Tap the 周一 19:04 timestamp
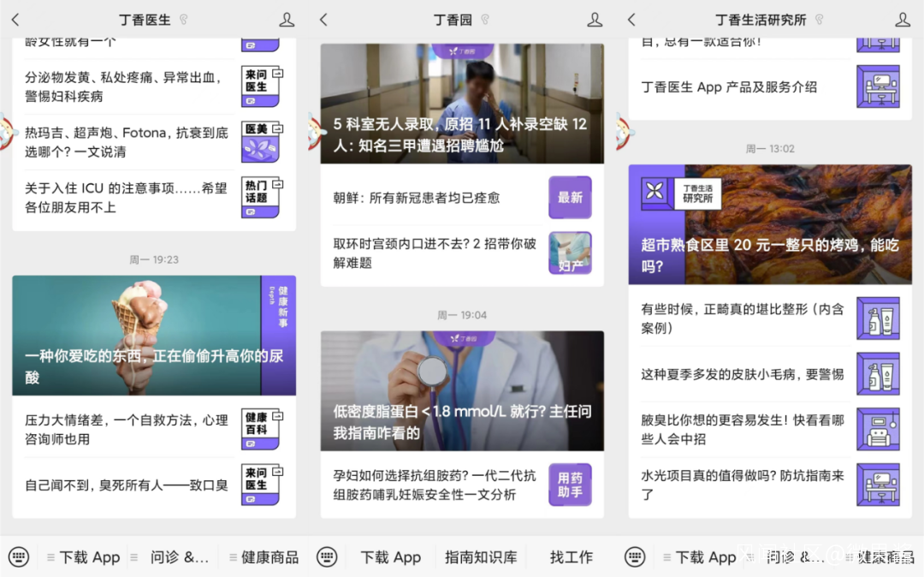The image size is (924, 577). point(462,315)
